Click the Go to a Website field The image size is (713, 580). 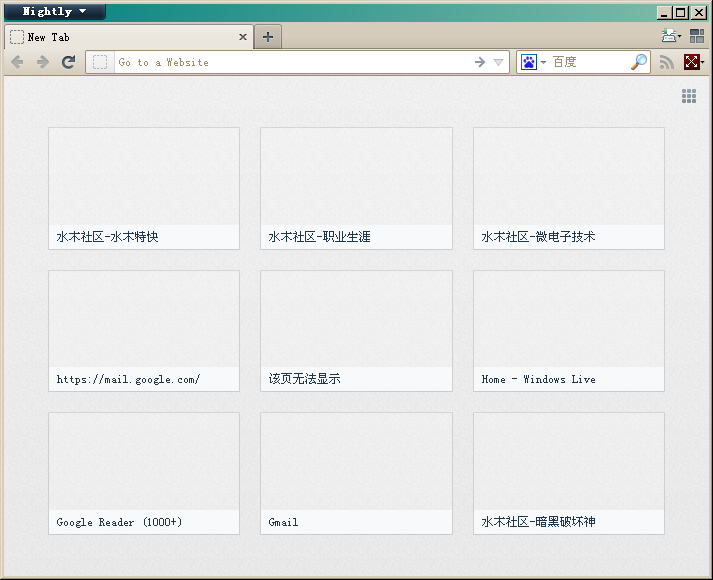pyautogui.click(x=291, y=62)
